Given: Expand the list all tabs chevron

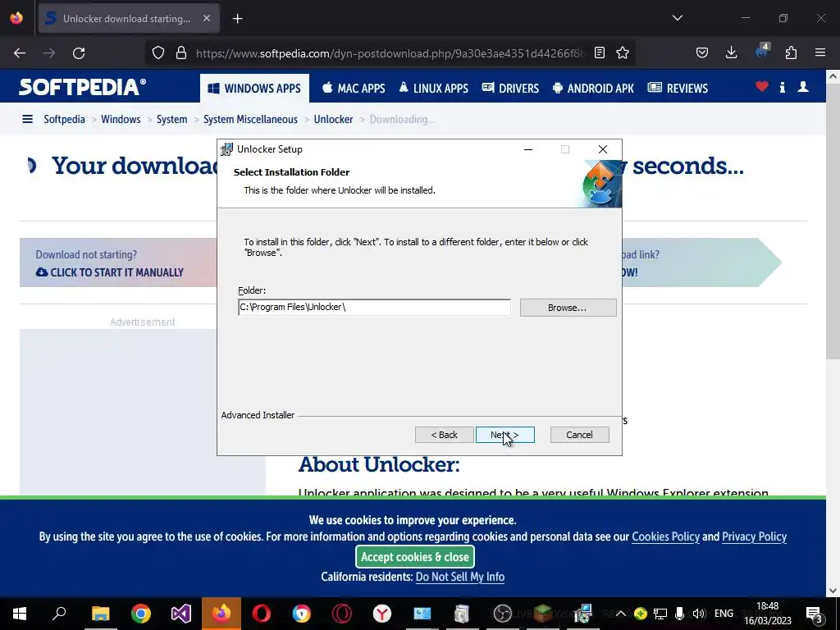Looking at the screenshot, I should click(x=677, y=18).
